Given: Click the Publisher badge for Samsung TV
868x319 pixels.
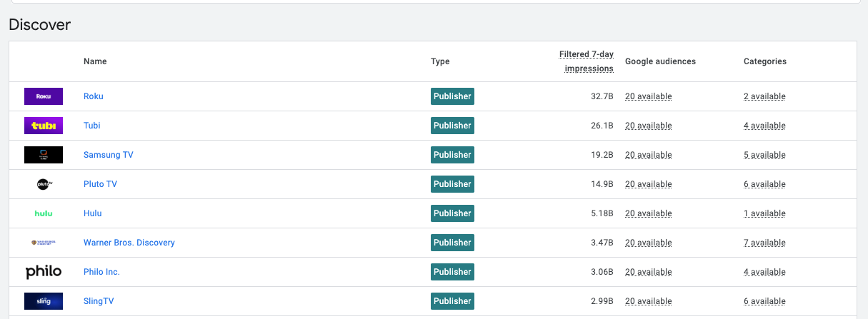Looking at the screenshot, I should coord(452,155).
